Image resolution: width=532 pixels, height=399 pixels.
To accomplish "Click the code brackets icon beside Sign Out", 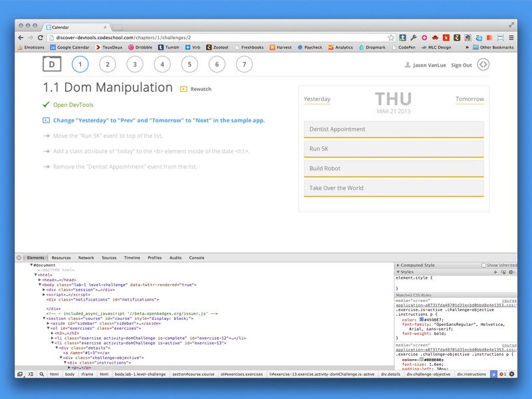I will point(483,65).
